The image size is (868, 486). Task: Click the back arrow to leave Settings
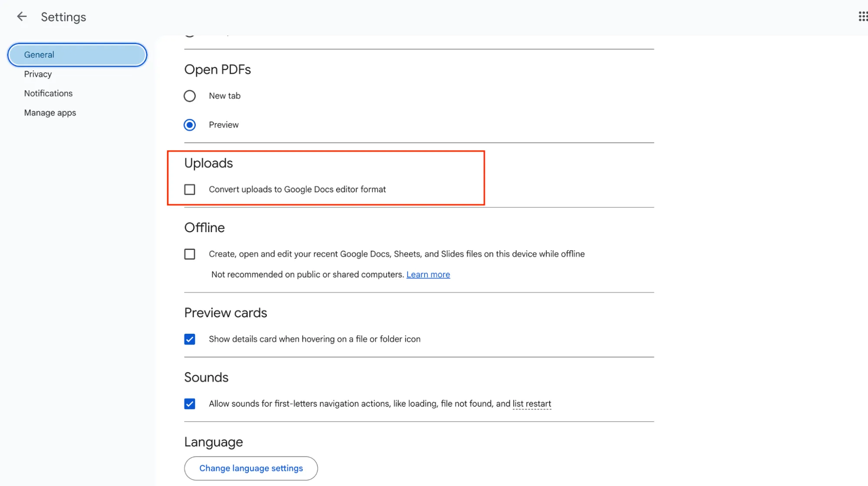[21, 16]
